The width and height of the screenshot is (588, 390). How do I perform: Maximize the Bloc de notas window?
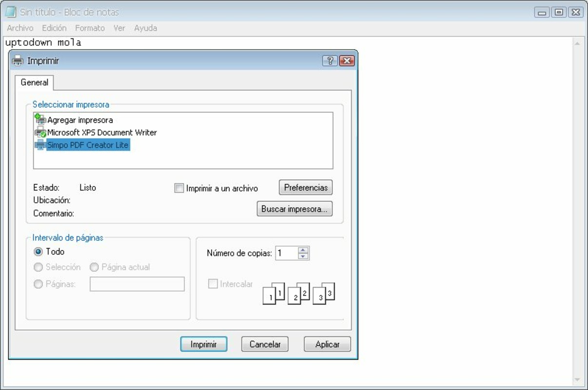tap(559, 12)
